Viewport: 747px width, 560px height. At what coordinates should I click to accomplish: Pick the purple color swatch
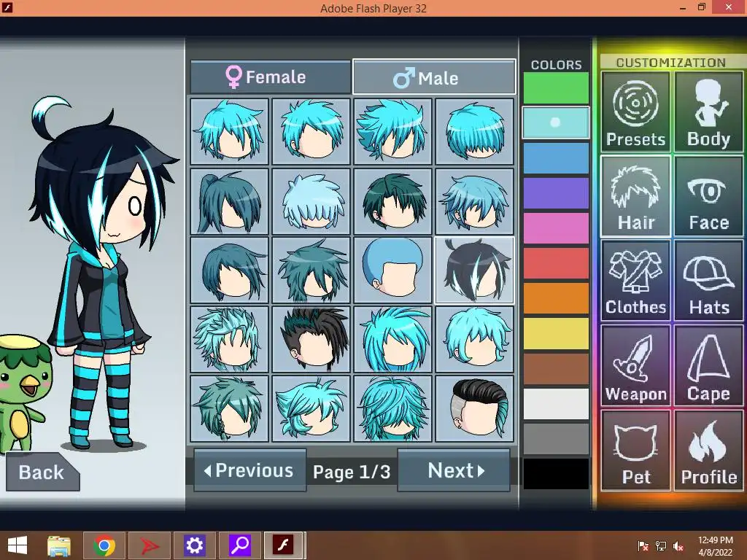556,193
